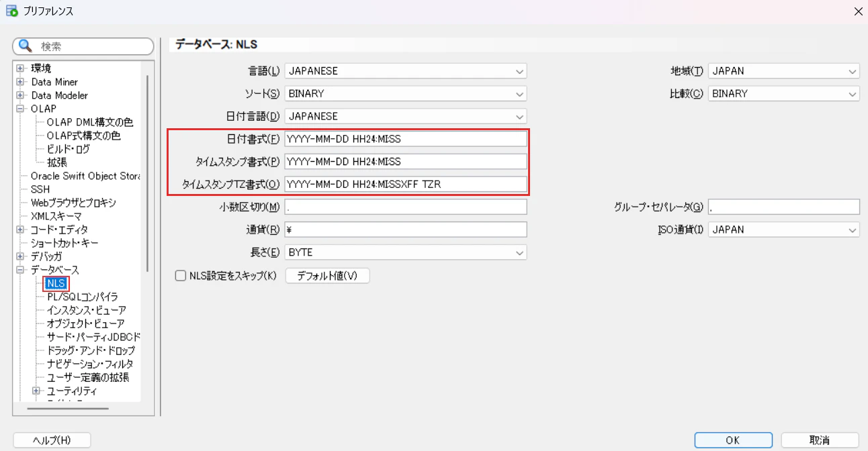Open the ソート dropdown showing BINARY
Viewport: 868px width, 451px height.
[x=406, y=94]
